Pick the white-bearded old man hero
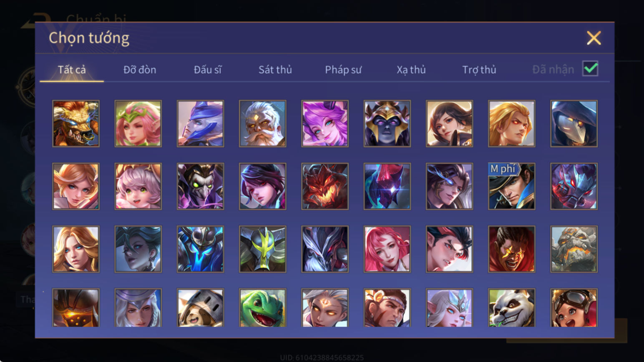 (x=263, y=124)
